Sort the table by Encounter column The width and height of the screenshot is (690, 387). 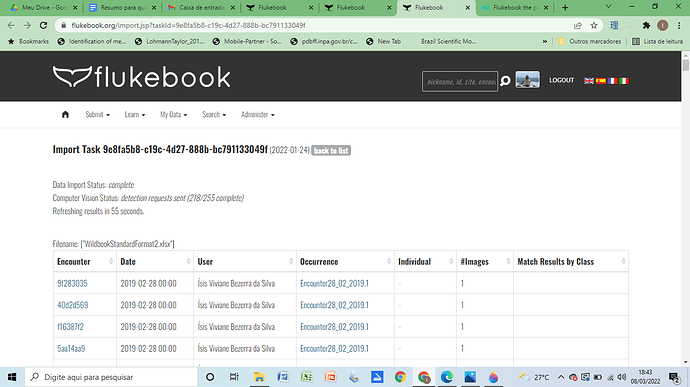[x=84, y=262]
